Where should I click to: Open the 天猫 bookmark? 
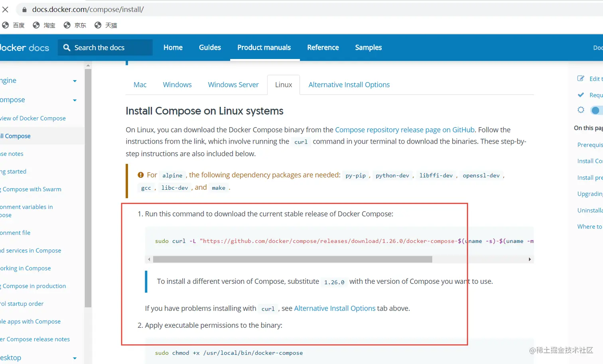click(x=106, y=25)
